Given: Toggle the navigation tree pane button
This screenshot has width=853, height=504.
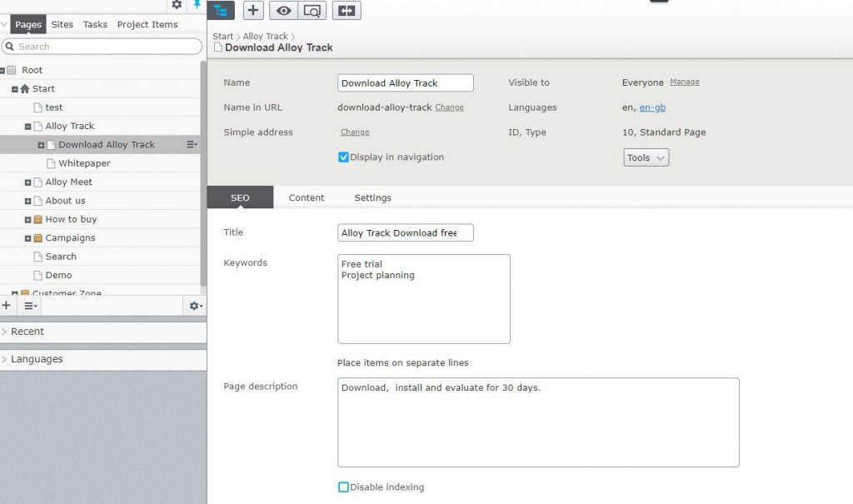Looking at the screenshot, I should click(220, 10).
